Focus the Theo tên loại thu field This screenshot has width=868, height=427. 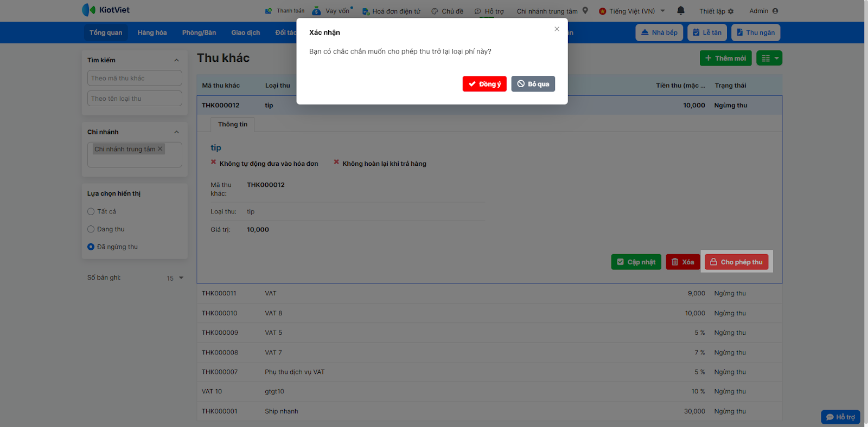pyautogui.click(x=135, y=99)
